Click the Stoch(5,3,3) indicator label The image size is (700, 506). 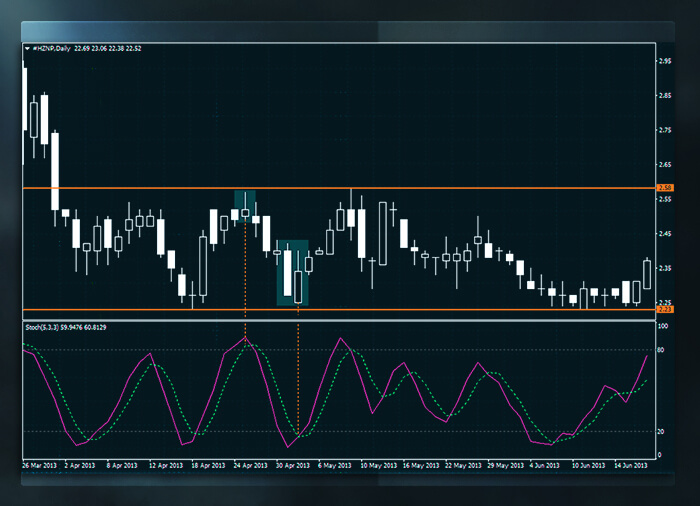pyautogui.click(x=44, y=328)
